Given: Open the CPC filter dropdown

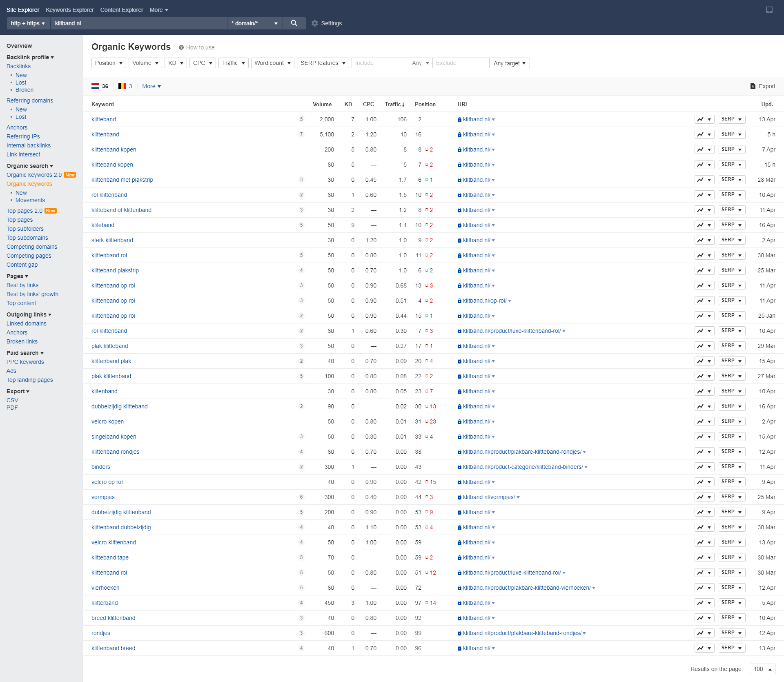Looking at the screenshot, I should click(x=203, y=63).
